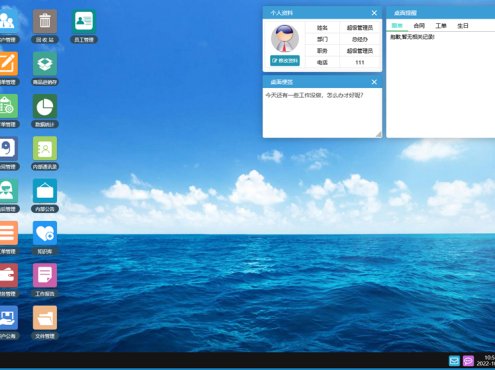The width and height of the screenshot is (495, 370).
Task: Switch to the 工单 tab
Action: pyautogui.click(x=441, y=26)
